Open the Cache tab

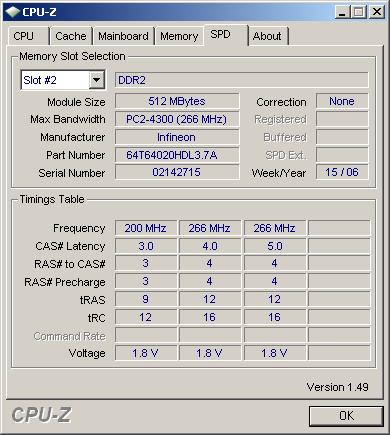click(71, 36)
